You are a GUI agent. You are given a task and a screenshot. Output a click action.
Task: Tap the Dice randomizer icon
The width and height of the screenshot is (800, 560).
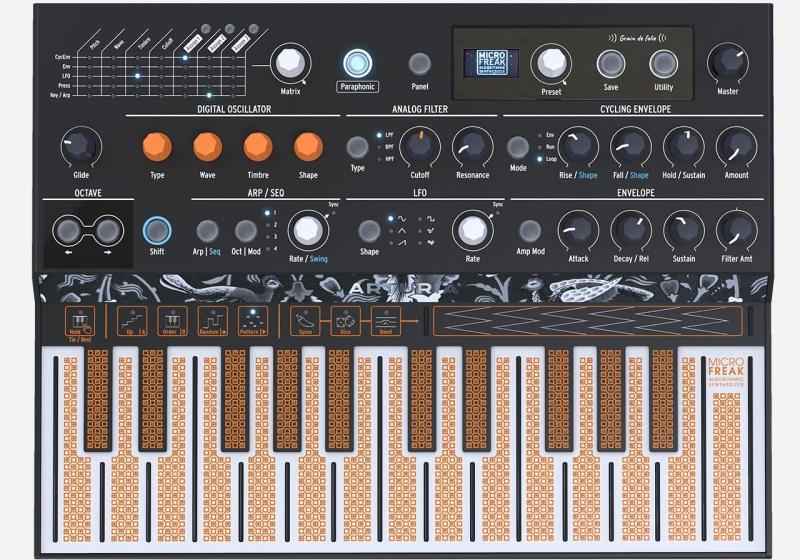pos(345,321)
